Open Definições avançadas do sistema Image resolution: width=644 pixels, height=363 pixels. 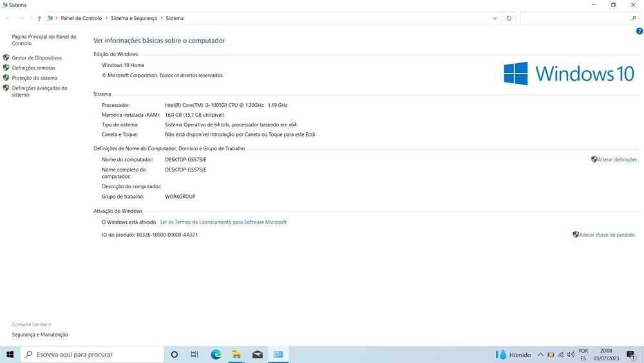39,92
